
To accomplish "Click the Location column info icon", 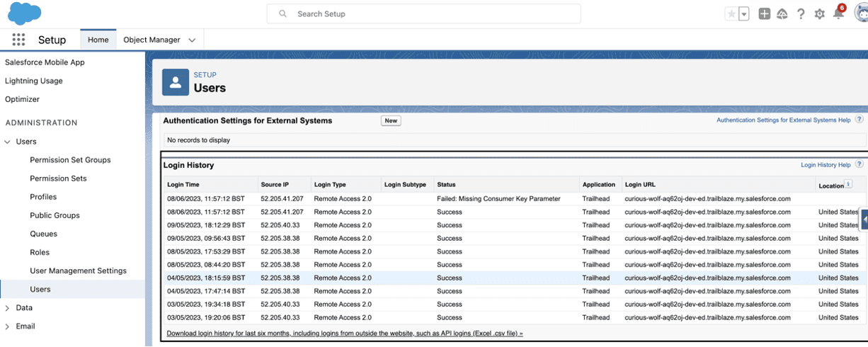I will pos(848,185).
